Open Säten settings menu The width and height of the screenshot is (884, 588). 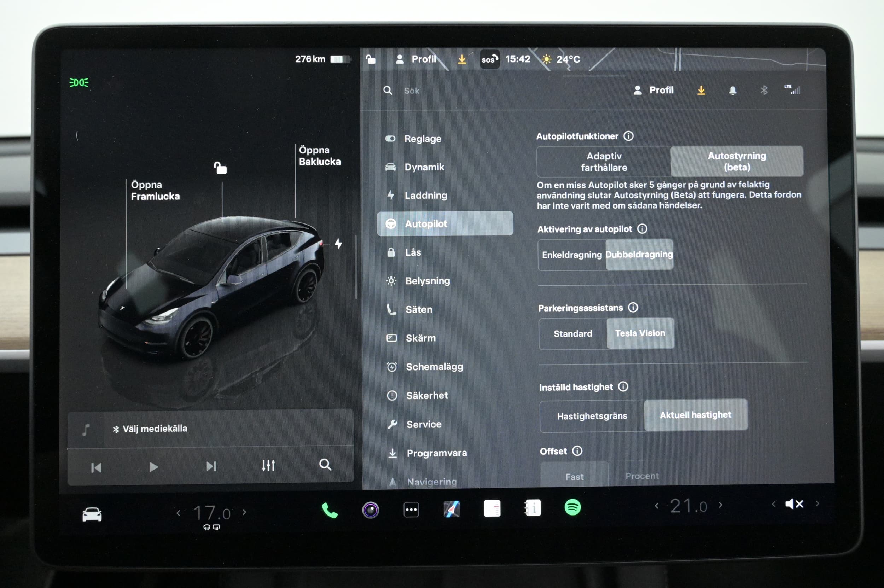pyautogui.click(x=445, y=309)
